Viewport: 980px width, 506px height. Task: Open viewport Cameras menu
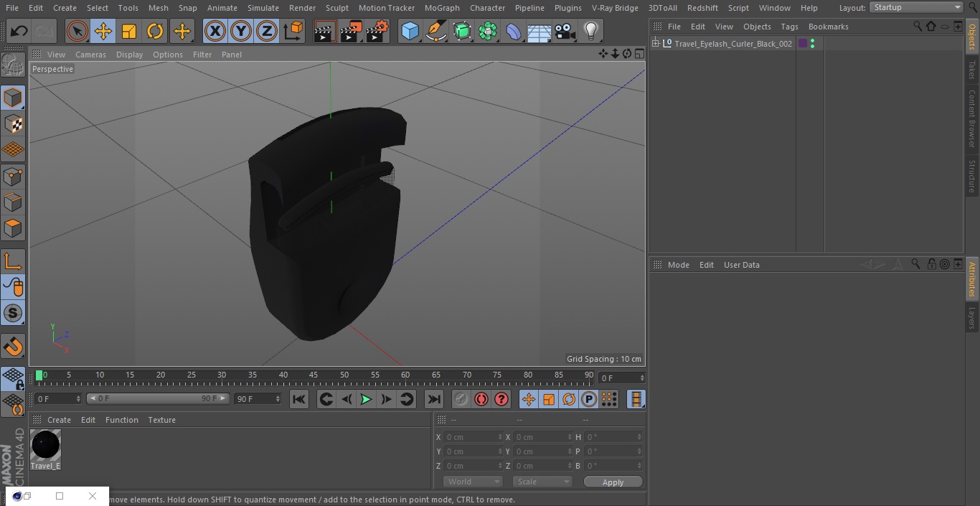[90, 55]
